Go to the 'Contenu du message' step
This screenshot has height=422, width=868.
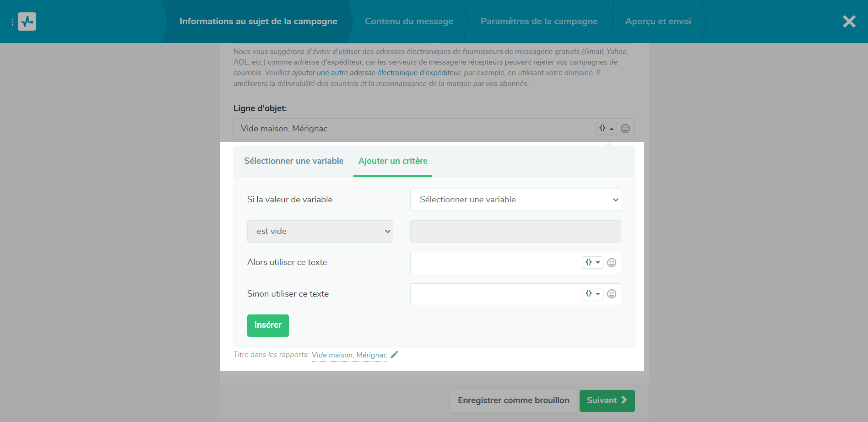click(409, 21)
